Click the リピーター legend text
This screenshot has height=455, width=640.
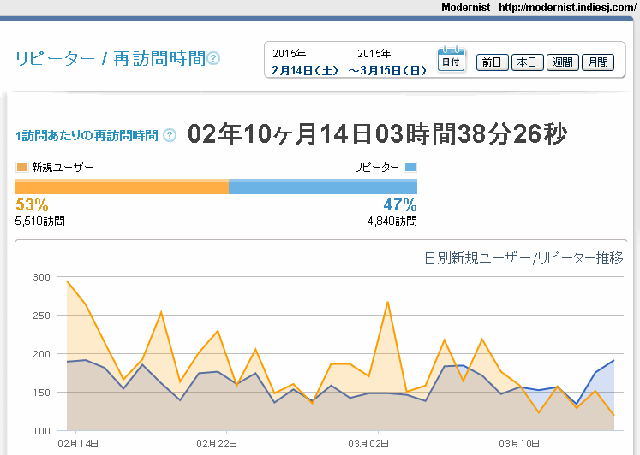pos(377,167)
